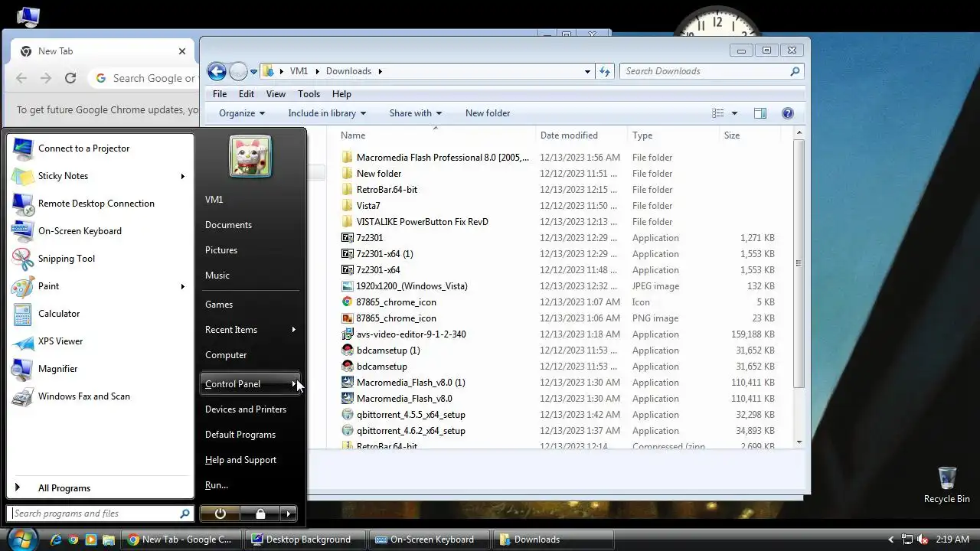Switch to Desktop Background taskbar button
Viewport: 980px width, 551px height.
click(x=305, y=540)
